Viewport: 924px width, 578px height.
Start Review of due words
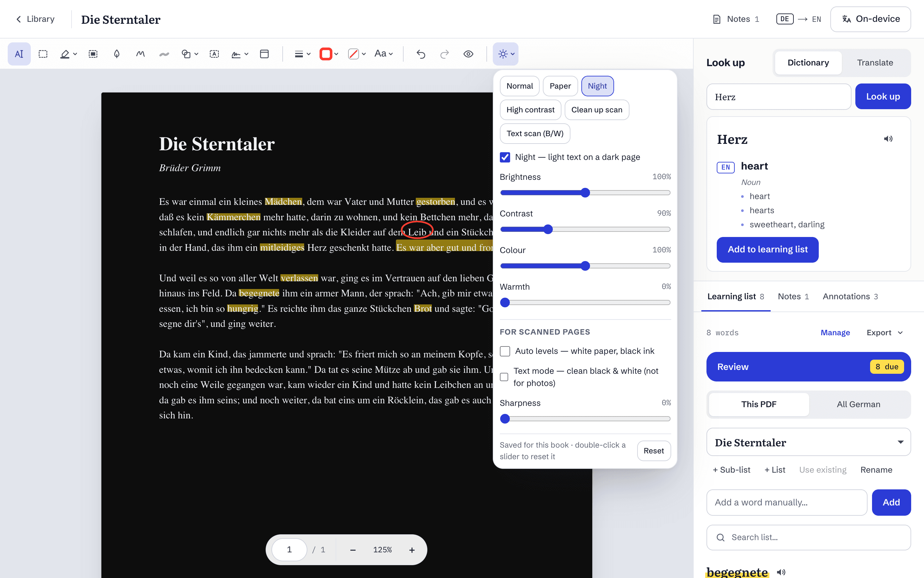point(808,367)
